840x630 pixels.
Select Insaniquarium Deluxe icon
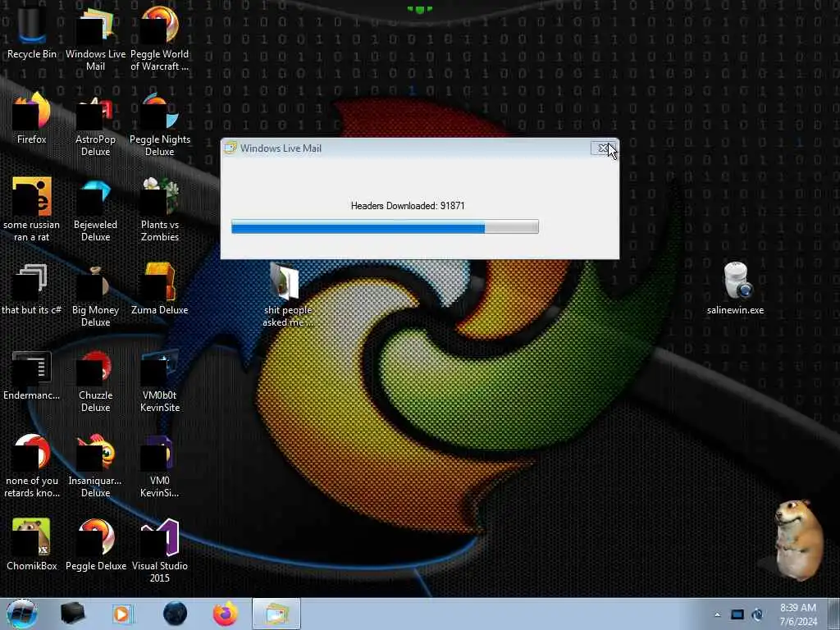pyautogui.click(x=95, y=466)
